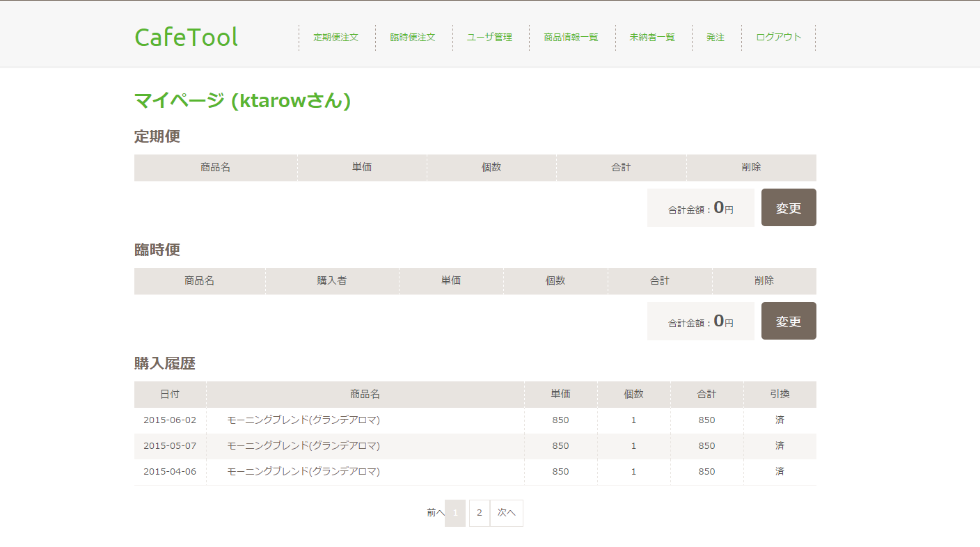Click product name in 2015-05-07 row
This screenshot has width=980, height=547.
pos(303,446)
